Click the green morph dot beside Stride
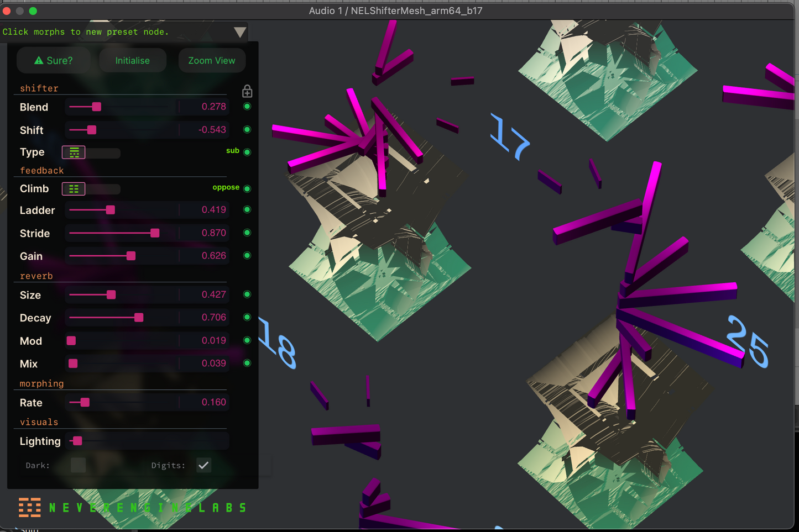Screen dimensions: 799x532 (247, 233)
